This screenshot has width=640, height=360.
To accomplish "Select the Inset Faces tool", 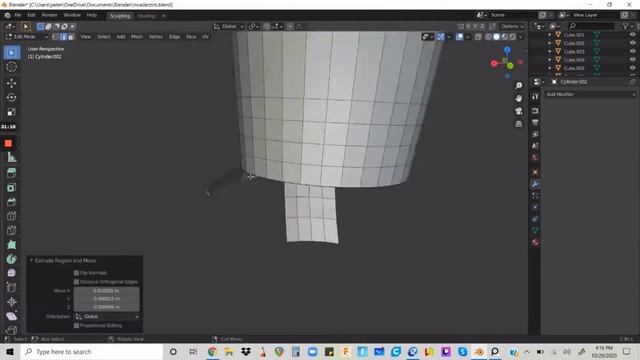I will (11, 187).
